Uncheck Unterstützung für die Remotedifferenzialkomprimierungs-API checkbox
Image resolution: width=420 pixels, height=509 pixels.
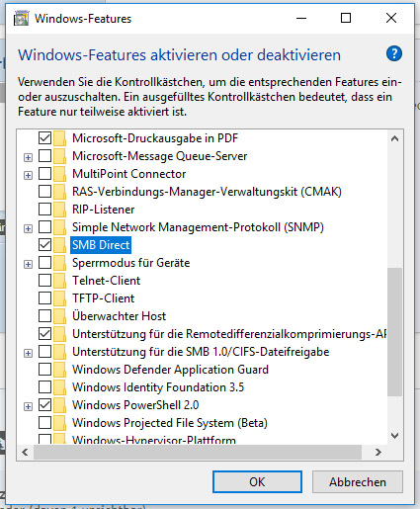pos(44,334)
